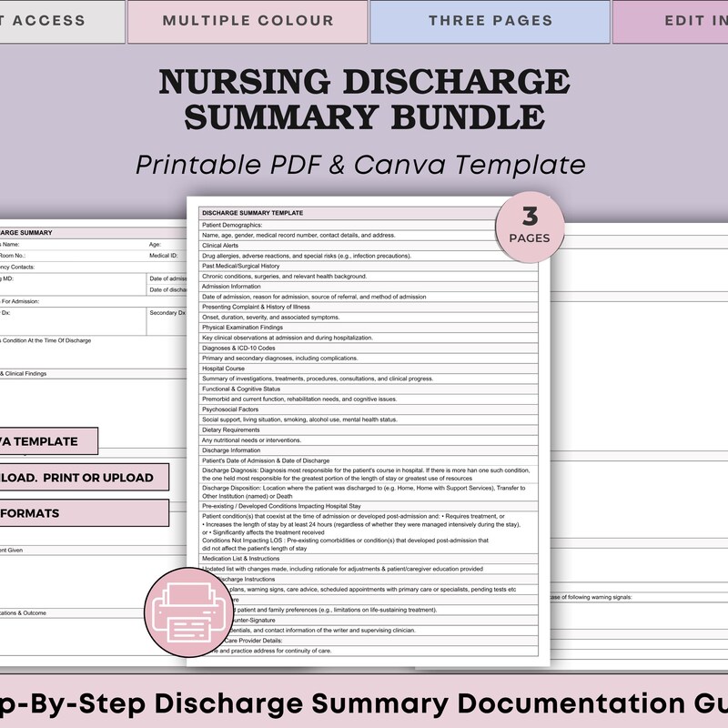Screen dimensions: 728x728
Task: Click the Functional & Cognitive Status row
Action: [369, 389]
